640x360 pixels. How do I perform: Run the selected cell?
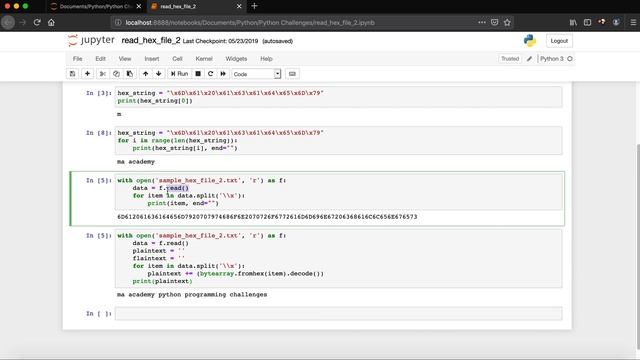[179, 74]
